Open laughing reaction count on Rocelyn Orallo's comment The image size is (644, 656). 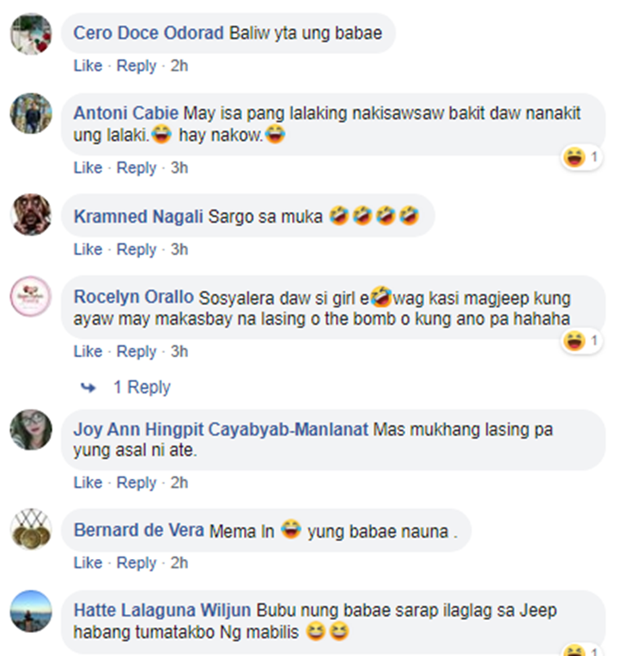pos(581,341)
